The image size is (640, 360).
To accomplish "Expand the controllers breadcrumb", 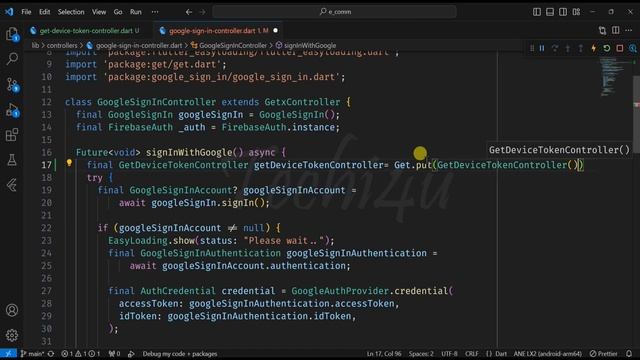I will 62,45.
